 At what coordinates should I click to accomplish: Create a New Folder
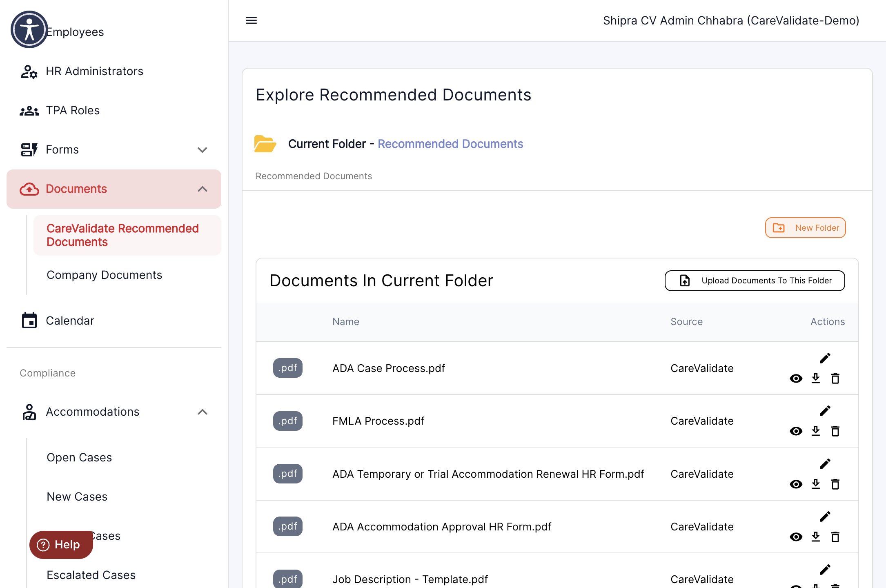click(805, 228)
